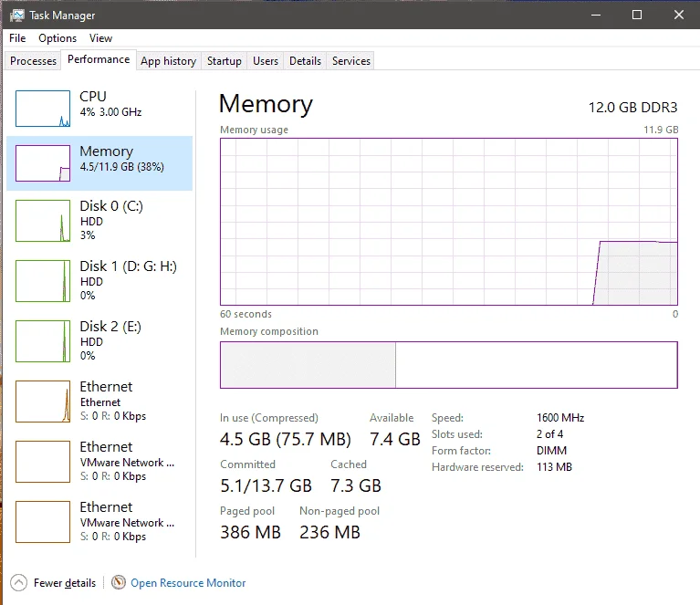Image resolution: width=700 pixels, height=605 pixels.
Task: Click the 7.3 GB cached value
Action: click(x=356, y=485)
